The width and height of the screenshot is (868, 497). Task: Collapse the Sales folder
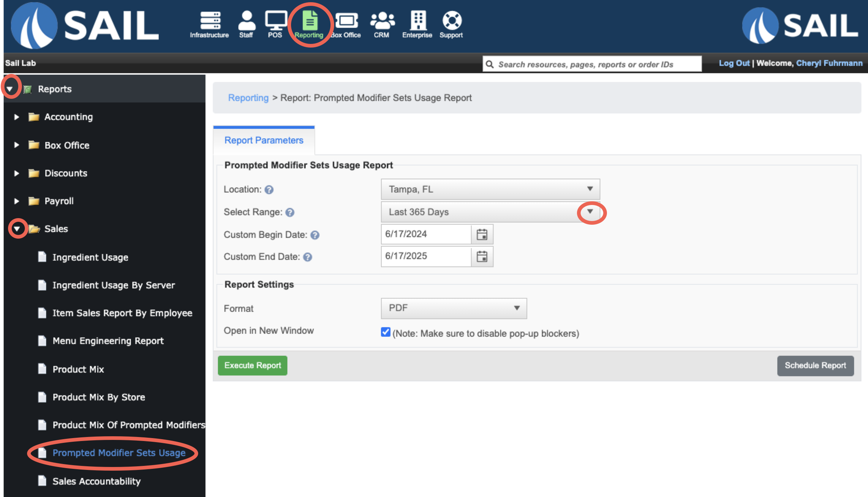click(17, 229)
